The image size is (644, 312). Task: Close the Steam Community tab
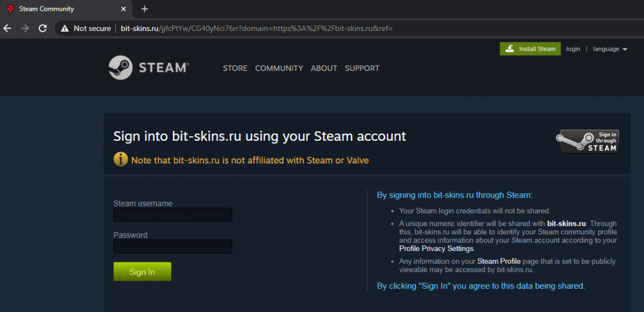tap(123, 9)
